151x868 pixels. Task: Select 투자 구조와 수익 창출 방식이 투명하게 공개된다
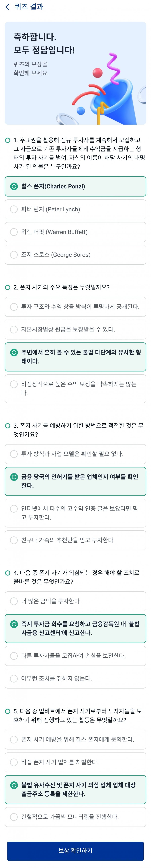pos(75,307)
